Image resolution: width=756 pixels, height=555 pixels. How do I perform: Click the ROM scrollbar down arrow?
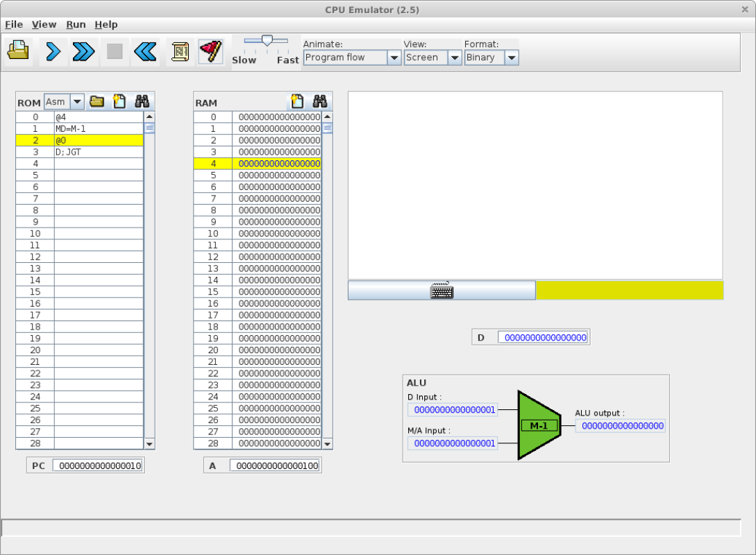click(149, 444)
